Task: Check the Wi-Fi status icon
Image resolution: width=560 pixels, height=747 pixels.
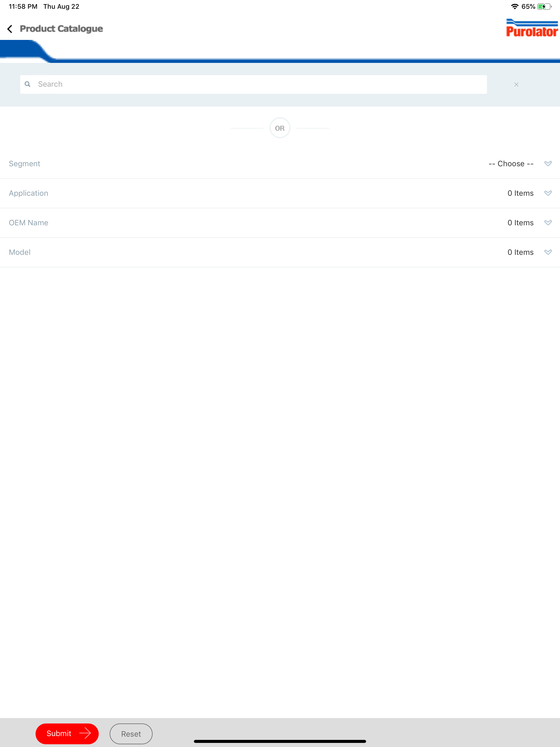Action: [514, 6]
